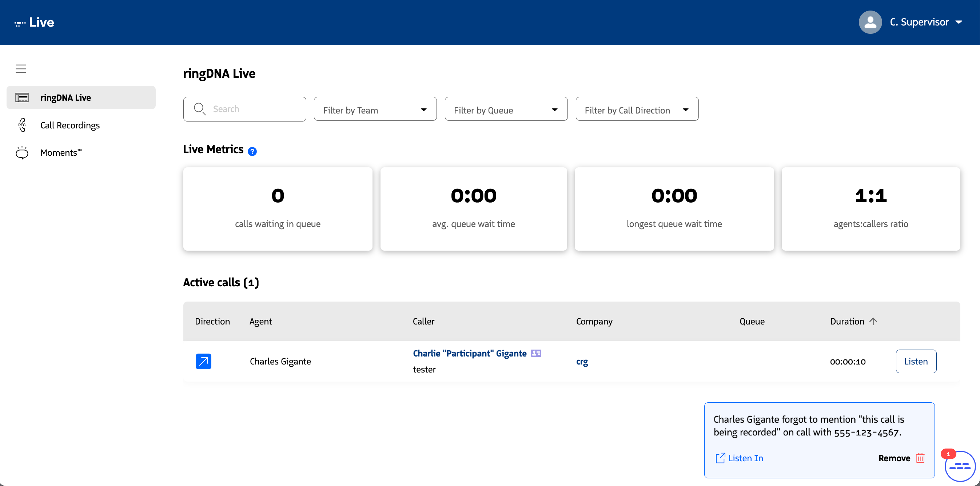980x486 pixels.
Task: Open Charlie "Participant" Gigante caller link
Action: (x=470, y=353)
